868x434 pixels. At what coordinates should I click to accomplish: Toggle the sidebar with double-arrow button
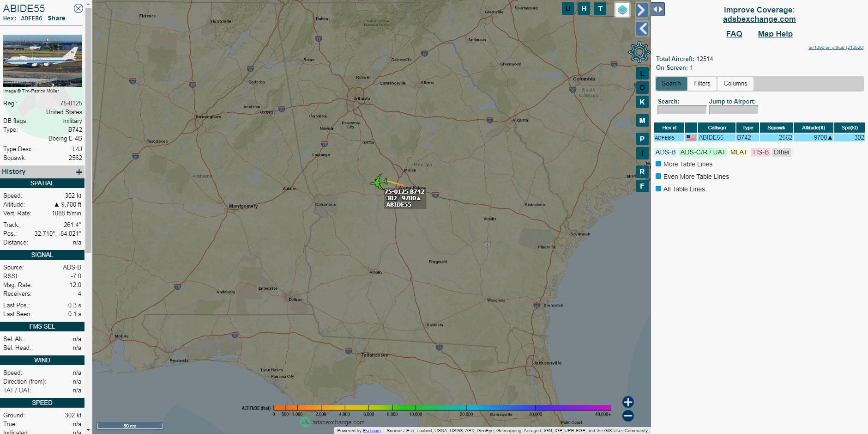click(x=658, y=9)
